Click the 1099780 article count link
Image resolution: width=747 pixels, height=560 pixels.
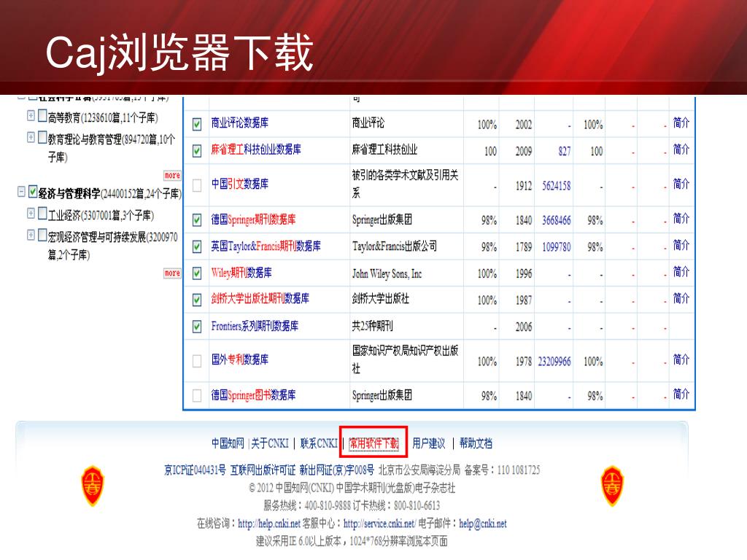(557, 247)
